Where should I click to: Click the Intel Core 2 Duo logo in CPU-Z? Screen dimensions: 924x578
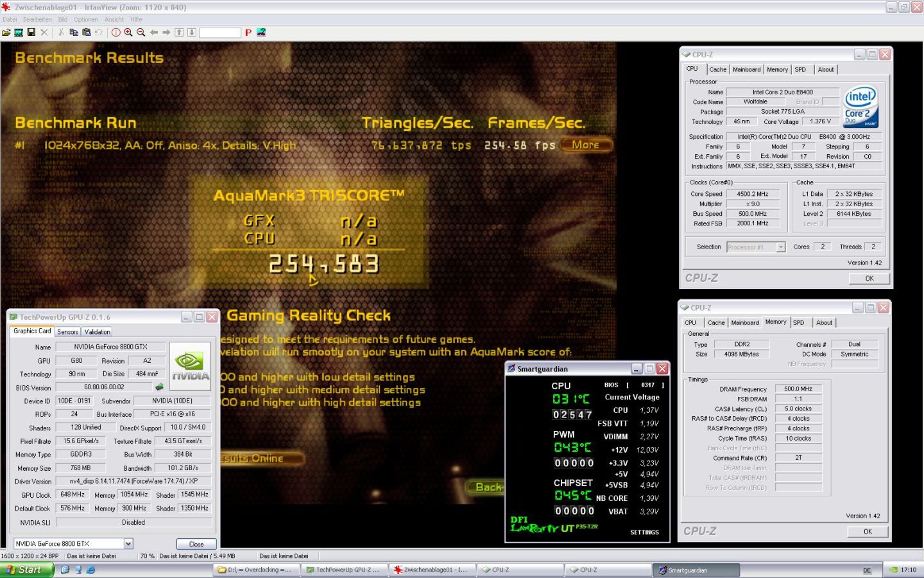click(860, 106)
